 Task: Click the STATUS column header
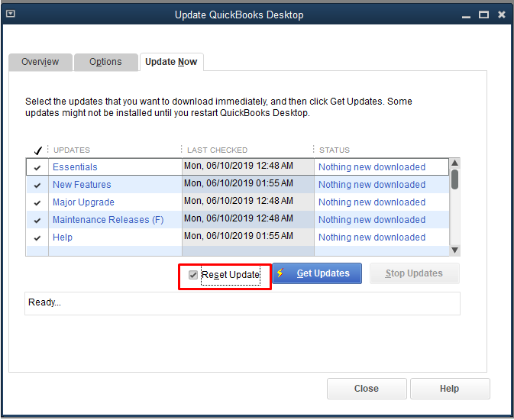pos(335,150)
